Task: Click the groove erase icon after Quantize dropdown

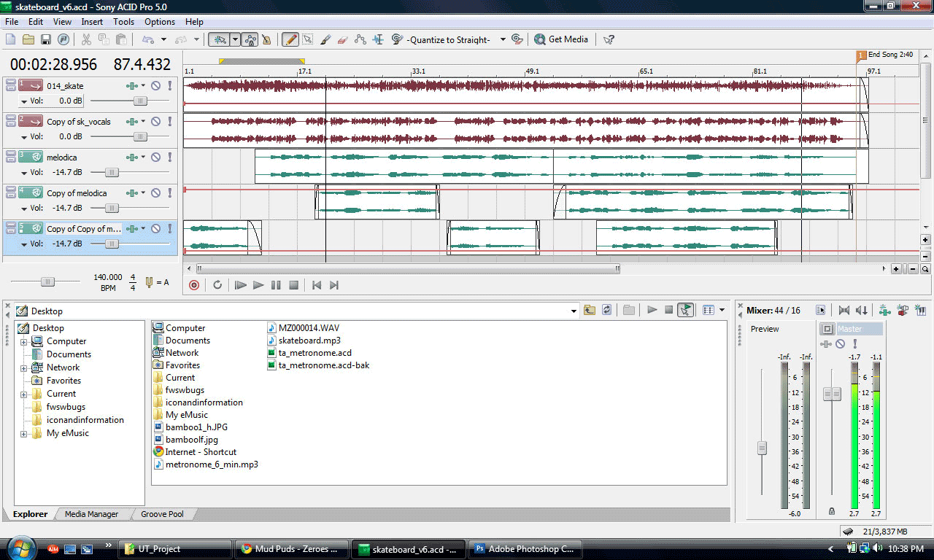Action: pyautogui.click(x=517, y=39)
